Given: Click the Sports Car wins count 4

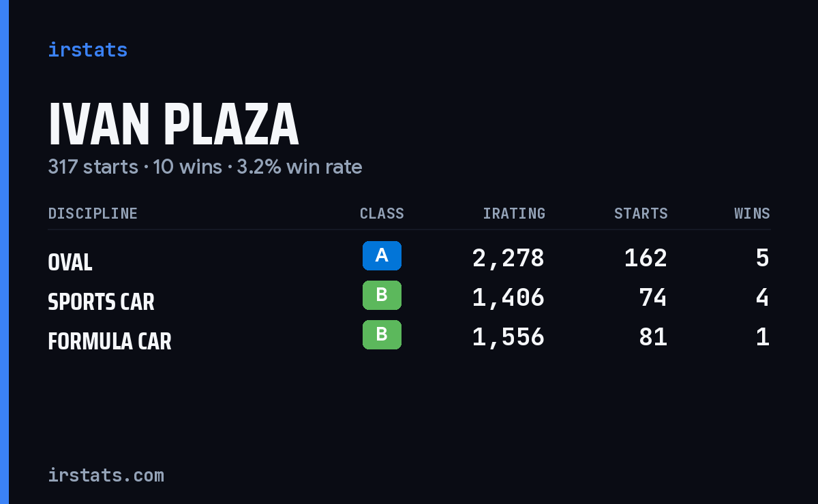Looking at the screenshot, I should pos(763,298).
